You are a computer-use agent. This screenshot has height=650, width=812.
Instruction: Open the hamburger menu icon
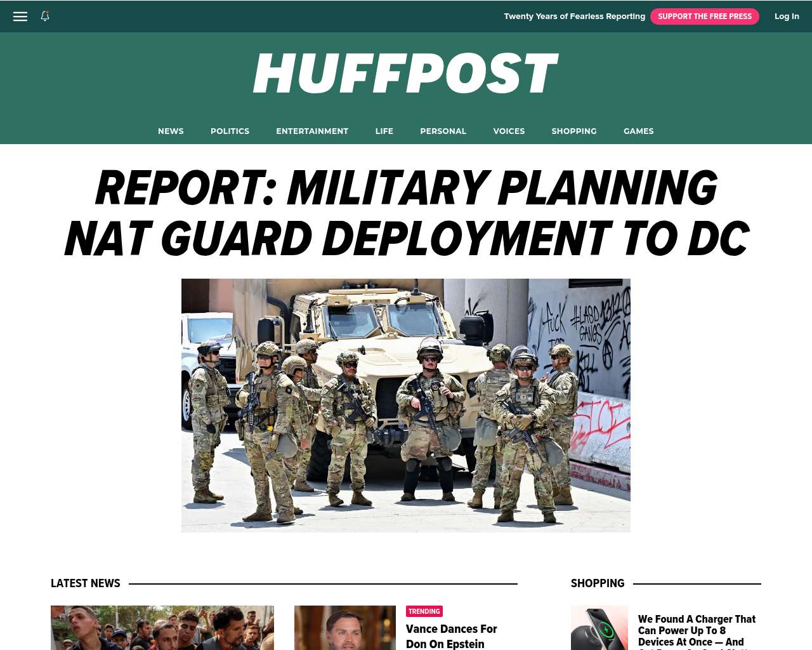20,17
